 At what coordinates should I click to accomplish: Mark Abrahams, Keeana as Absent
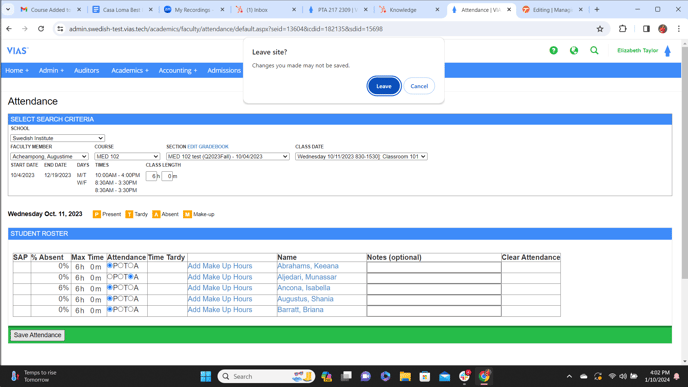tap(131, 265)
